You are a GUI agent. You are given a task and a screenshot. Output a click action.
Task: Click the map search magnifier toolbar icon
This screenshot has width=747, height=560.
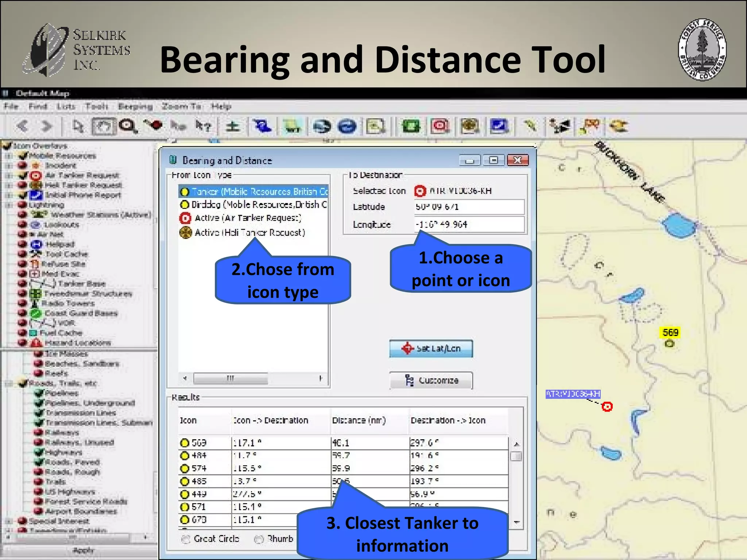(x=375, y=127)
